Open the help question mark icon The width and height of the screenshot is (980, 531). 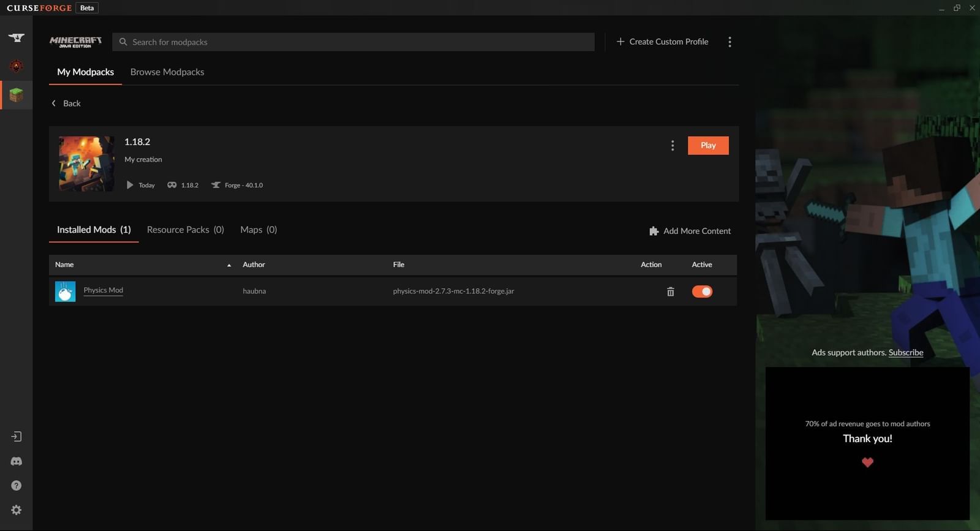pos(17,486)
